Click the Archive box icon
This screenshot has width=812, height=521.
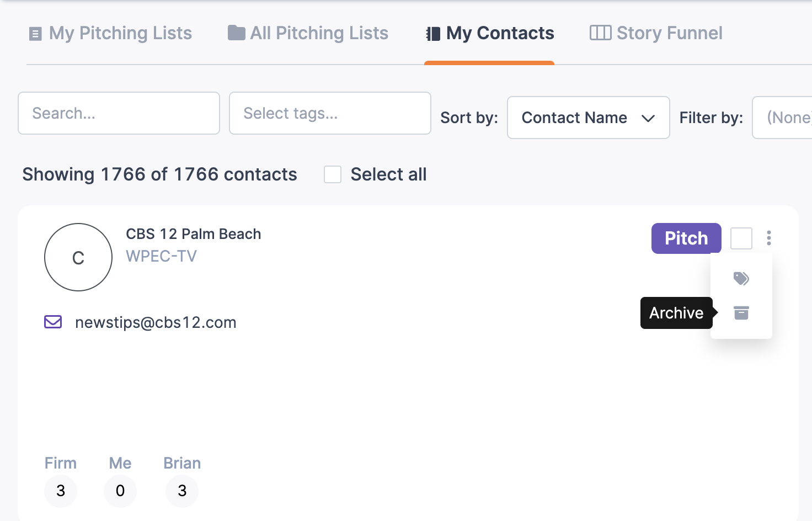click(x=741, y=313)
